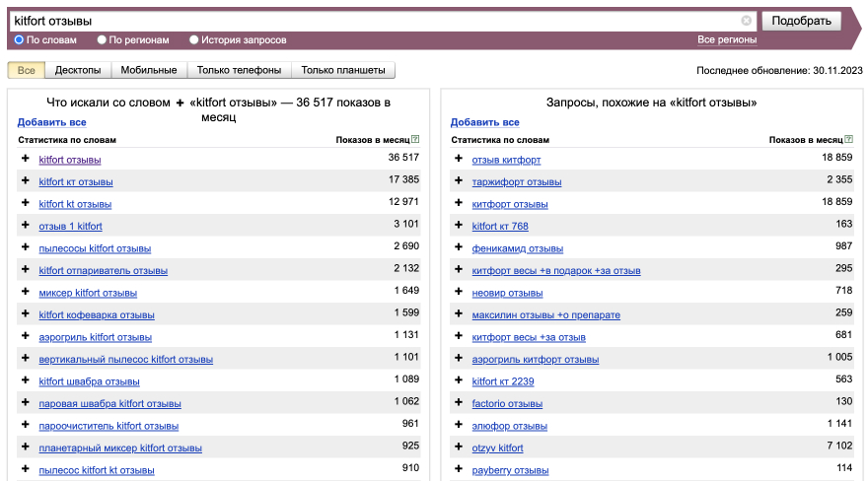Switch to the 'Мобильные' tab
The height and width of the screenshot is (481, 868).
tap(149, 70)
